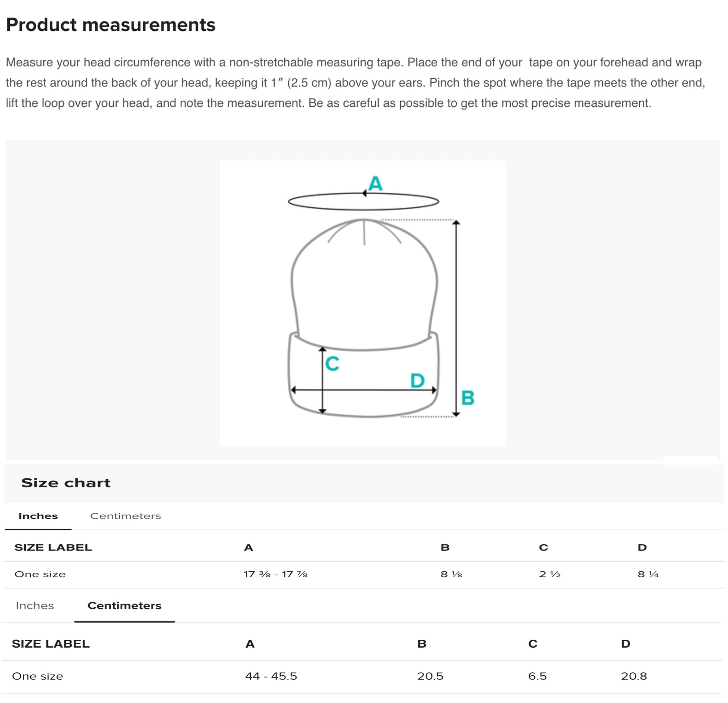Click the teal B label beside the height arrow
Image resolution: width=728 pixels, height=703 pixels.
(x=468, y=398)
